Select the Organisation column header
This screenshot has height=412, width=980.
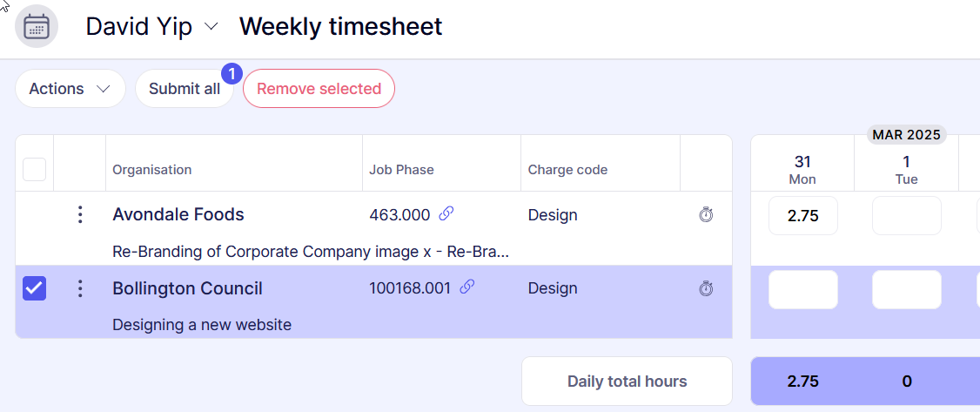click(x=152, y=170)
